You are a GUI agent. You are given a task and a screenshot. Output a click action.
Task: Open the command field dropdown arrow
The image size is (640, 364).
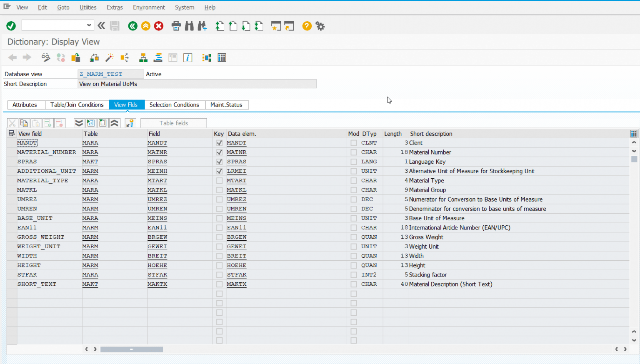(89, 25)
